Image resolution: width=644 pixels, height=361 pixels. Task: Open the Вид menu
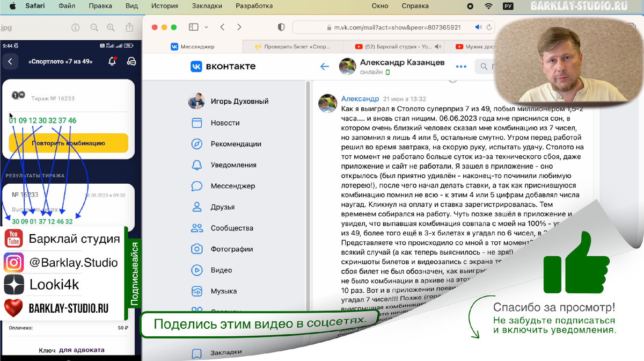tap(131, 6)
